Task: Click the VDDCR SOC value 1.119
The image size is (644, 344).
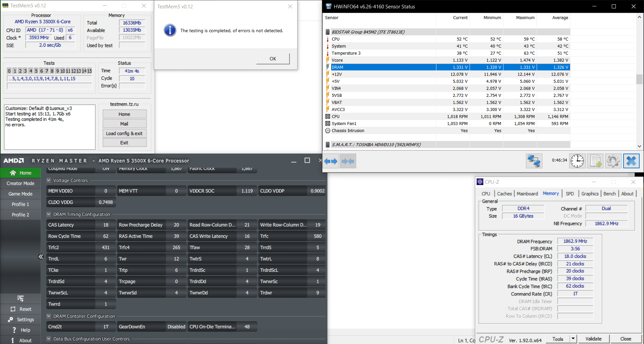Action: pos(247,191)
